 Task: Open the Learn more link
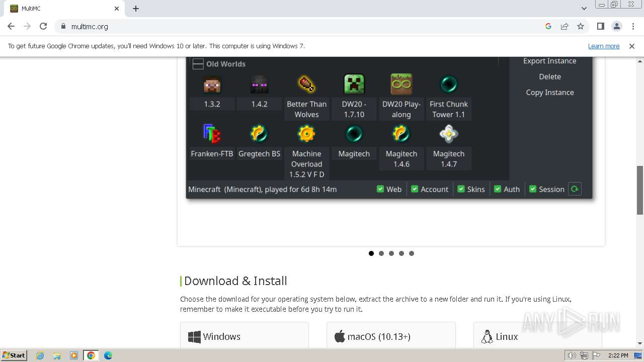point(604,46)
